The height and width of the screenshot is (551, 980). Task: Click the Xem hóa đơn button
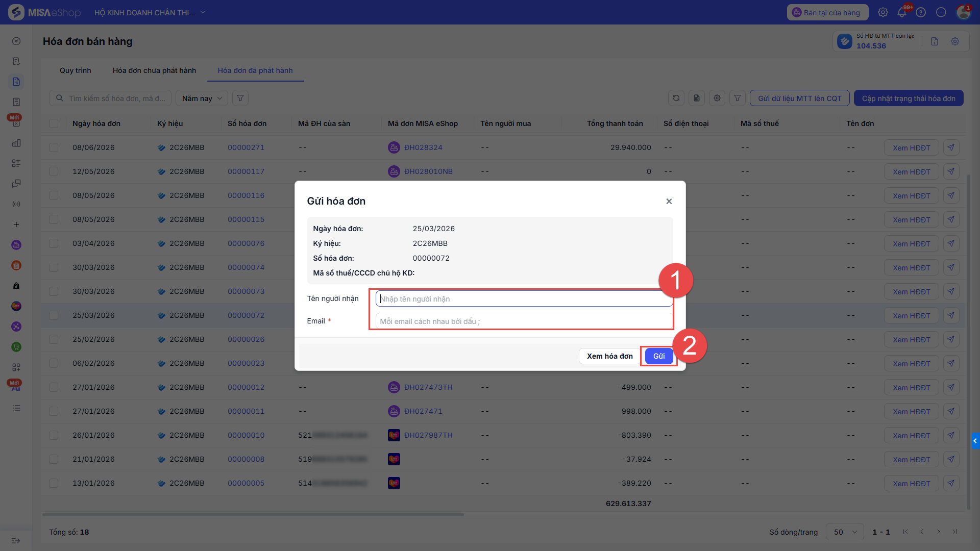coord(609,356)
